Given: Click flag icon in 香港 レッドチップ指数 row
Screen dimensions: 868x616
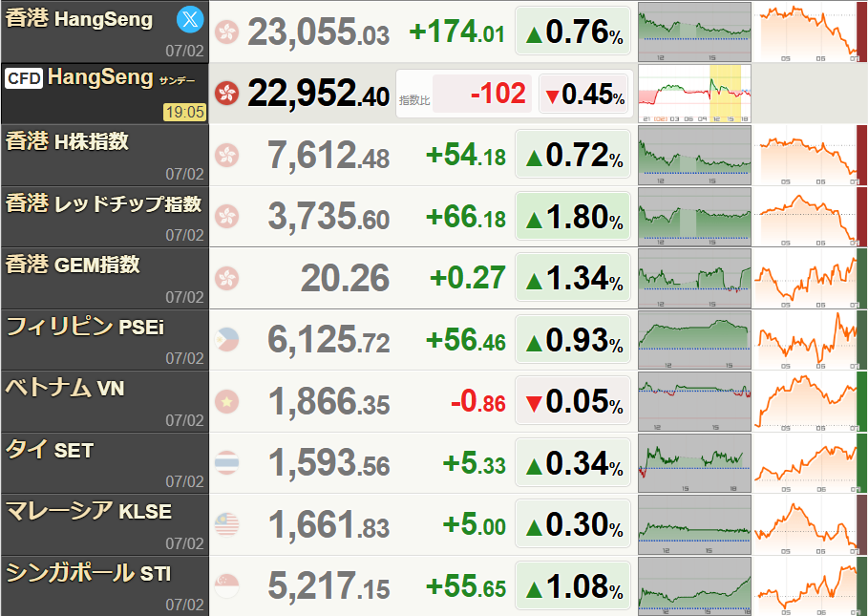Looking at the screenshot, I should click(227, 217).
